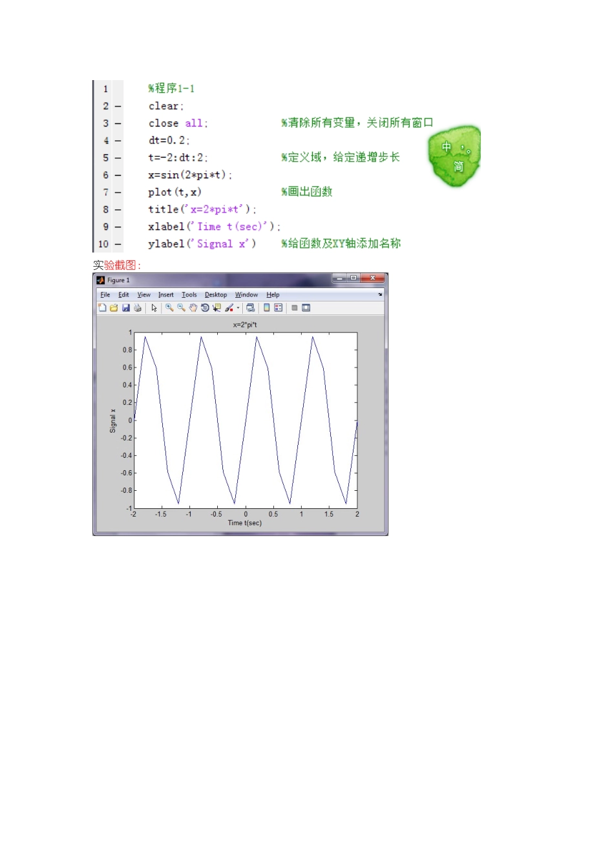Save the figure with the floppy disk icon
Viewport: 614px width, 868px height.
click(x=126, y=308)
